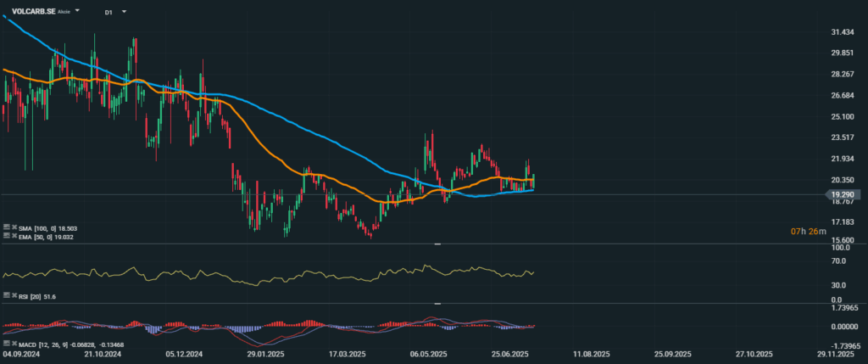
Task: Open settings icon for SMA indicator
Action: coord(6,228)
